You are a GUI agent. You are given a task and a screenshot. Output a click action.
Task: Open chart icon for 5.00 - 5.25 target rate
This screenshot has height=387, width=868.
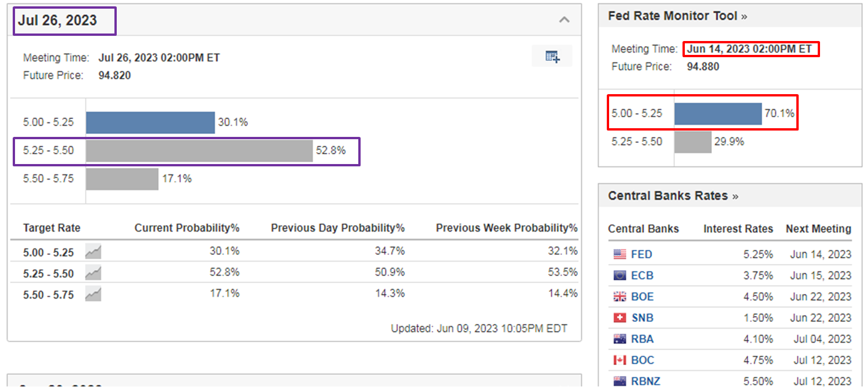pos(93,252)
